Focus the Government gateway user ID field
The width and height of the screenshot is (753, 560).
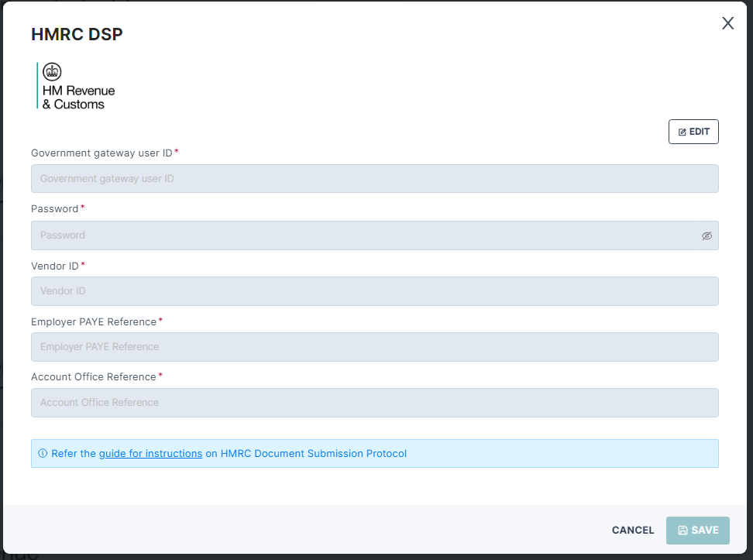tap(375, 179)
